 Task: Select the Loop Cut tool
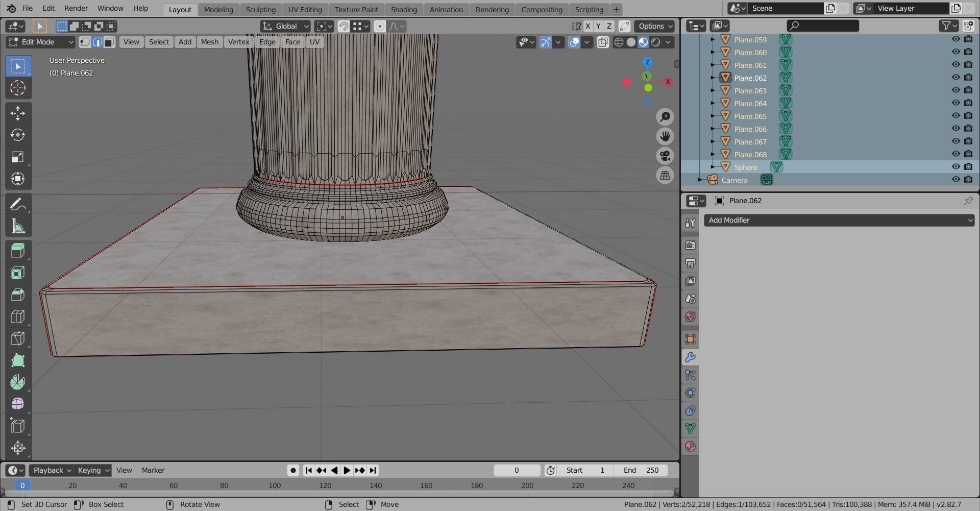(x=18, y=317)
